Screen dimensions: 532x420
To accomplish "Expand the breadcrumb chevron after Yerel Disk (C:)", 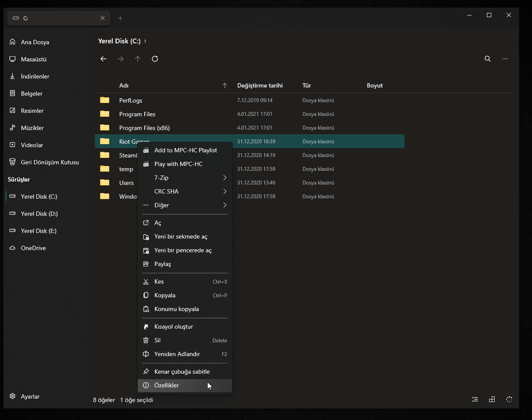I will pyautogui.click(x=145, y=41).
